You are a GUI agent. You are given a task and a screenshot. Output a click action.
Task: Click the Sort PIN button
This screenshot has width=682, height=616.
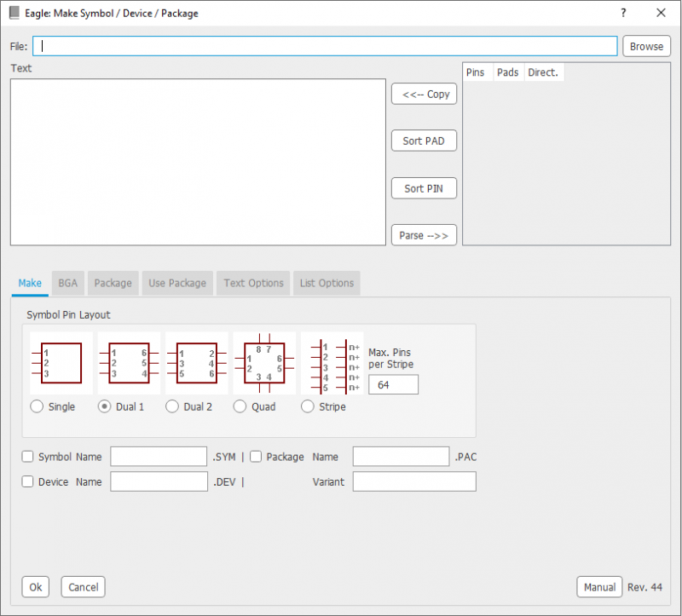pos(424,188)
